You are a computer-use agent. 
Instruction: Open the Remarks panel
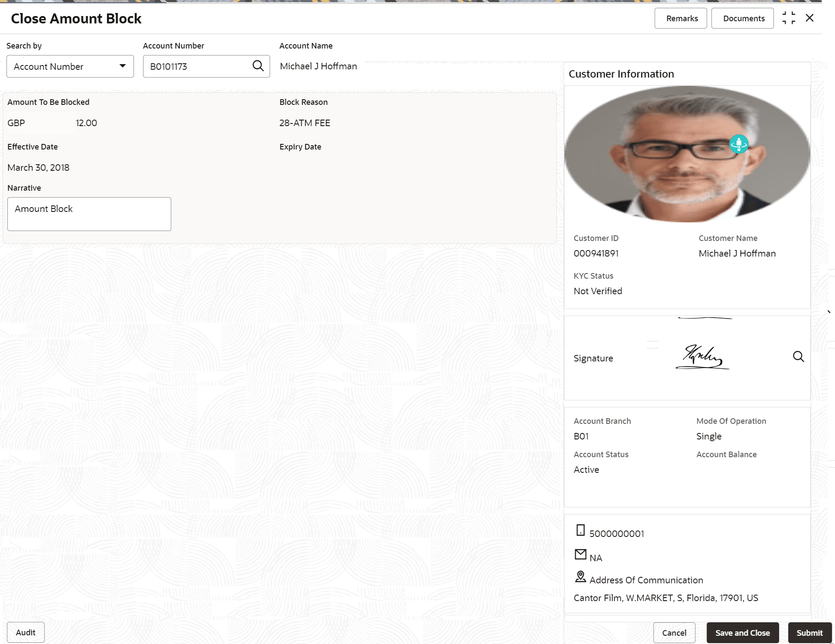coord(682,19)
